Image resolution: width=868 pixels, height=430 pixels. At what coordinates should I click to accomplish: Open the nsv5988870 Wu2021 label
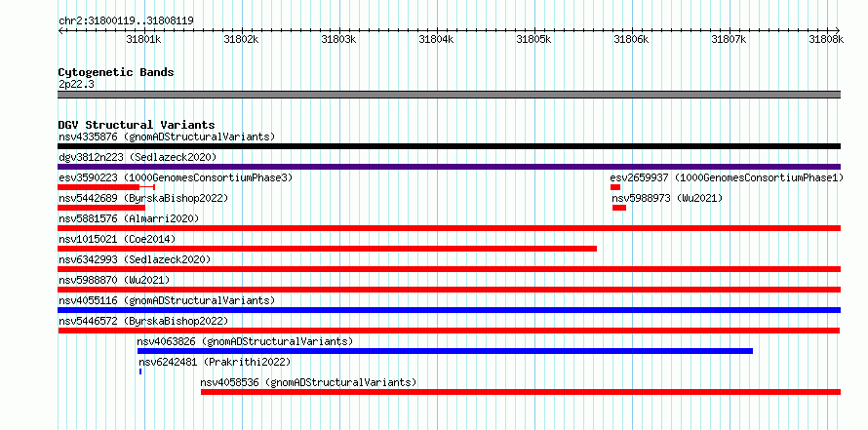click(114, 280)
